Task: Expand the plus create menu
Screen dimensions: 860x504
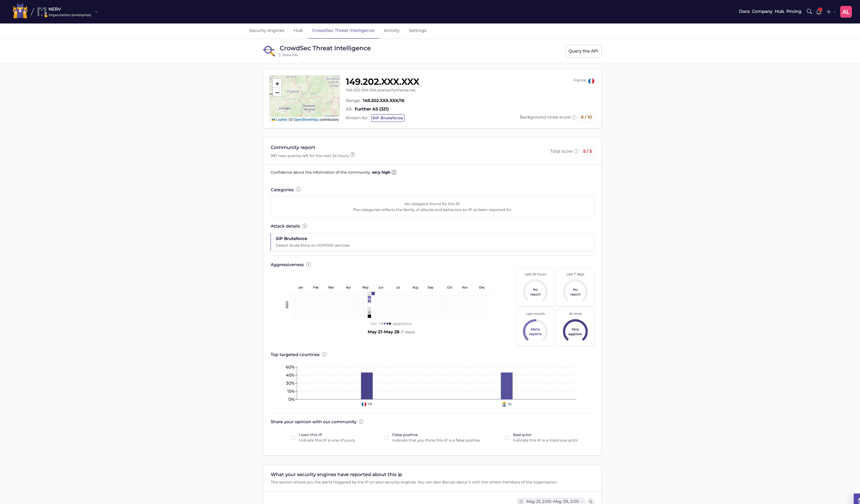Action: (831, 12)
